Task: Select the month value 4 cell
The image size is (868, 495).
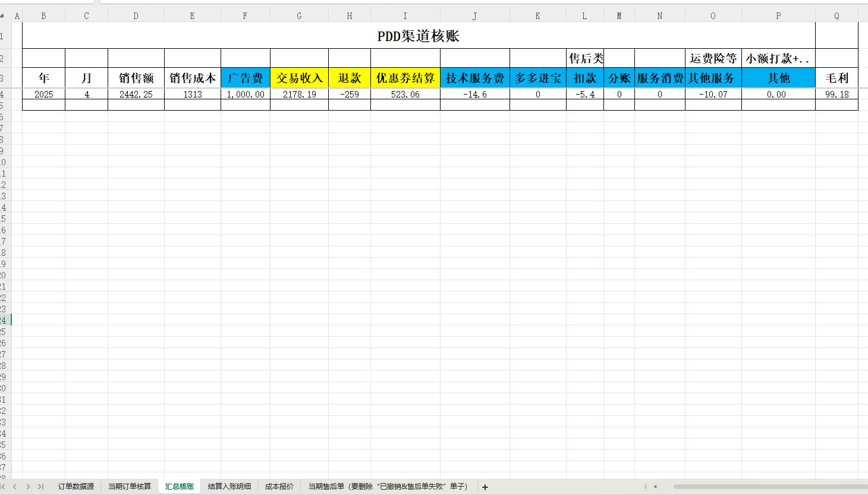Action: [x=86, y=94]
